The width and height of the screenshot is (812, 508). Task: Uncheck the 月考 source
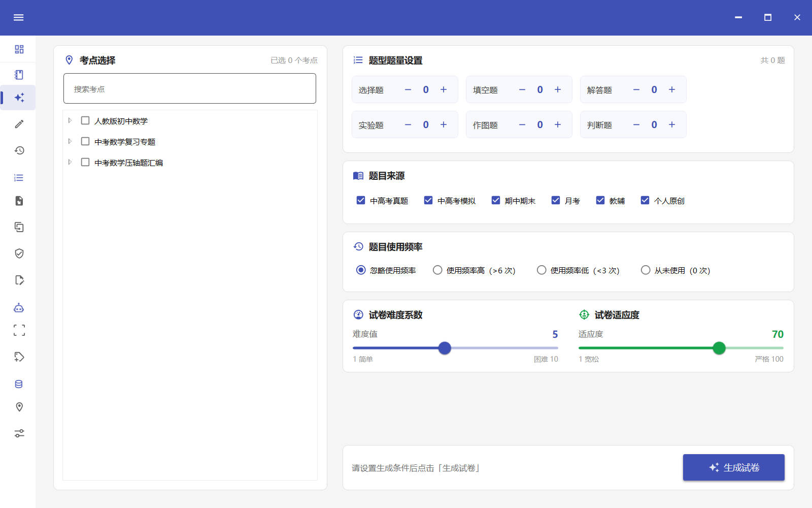[556, 200]
